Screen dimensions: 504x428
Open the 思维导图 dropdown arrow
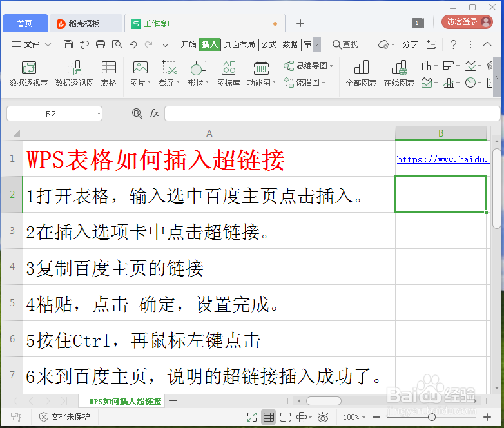[x=331, y=66]
